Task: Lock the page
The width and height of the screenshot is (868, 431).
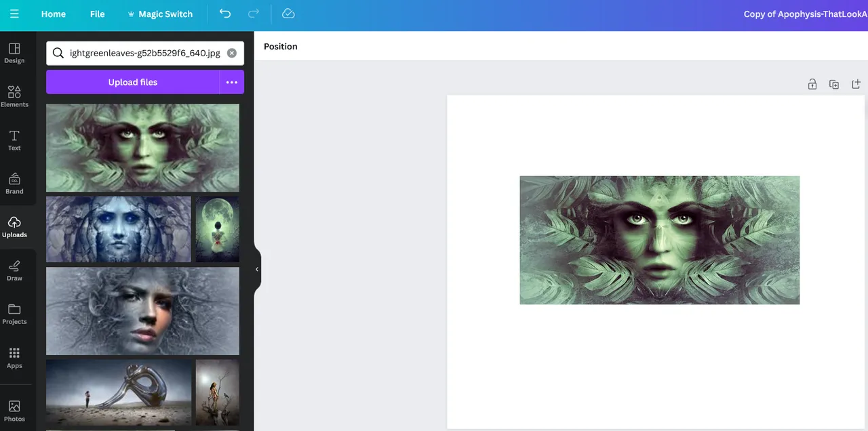Action: tap(812, 84)
